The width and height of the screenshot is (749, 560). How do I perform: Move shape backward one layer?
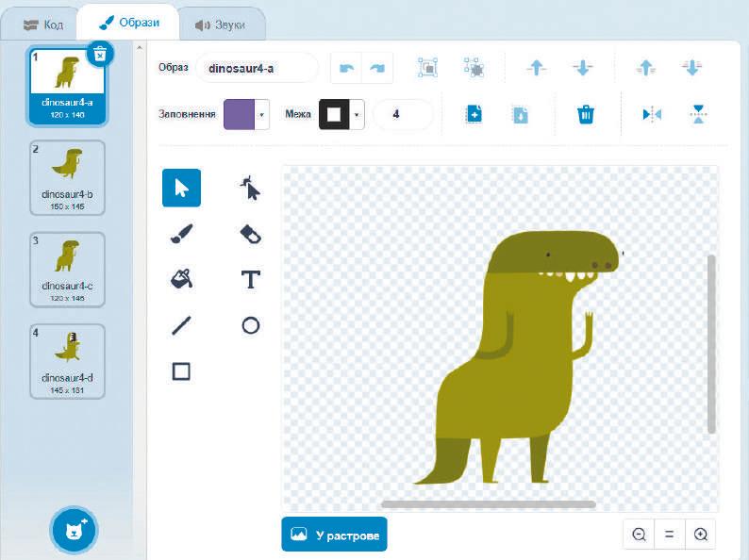click(x=582, y=68)
